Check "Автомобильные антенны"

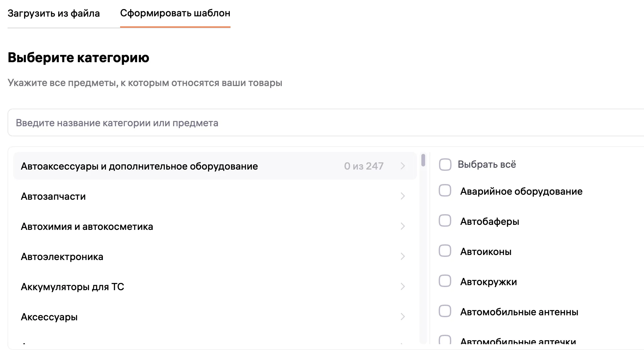[445, 312]
